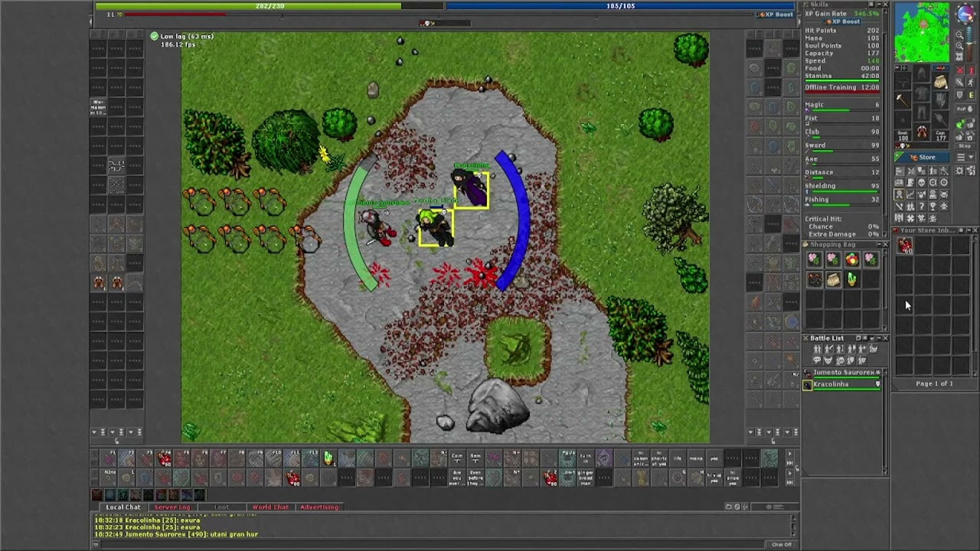Open Battle List sort dropdown

click(x=871, y=338)
